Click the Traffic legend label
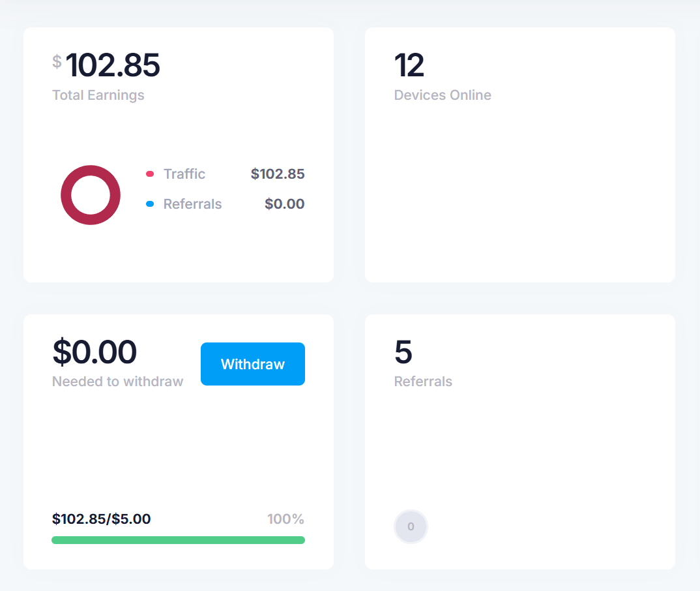 [184, 174]
